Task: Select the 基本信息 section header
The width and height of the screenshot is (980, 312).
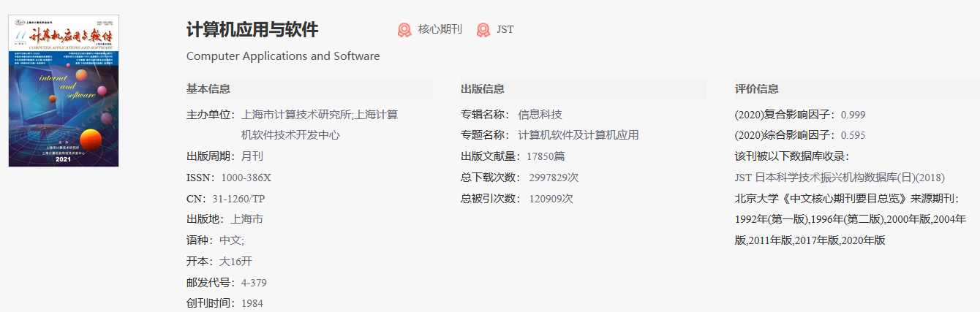Action: coord(208,89)
